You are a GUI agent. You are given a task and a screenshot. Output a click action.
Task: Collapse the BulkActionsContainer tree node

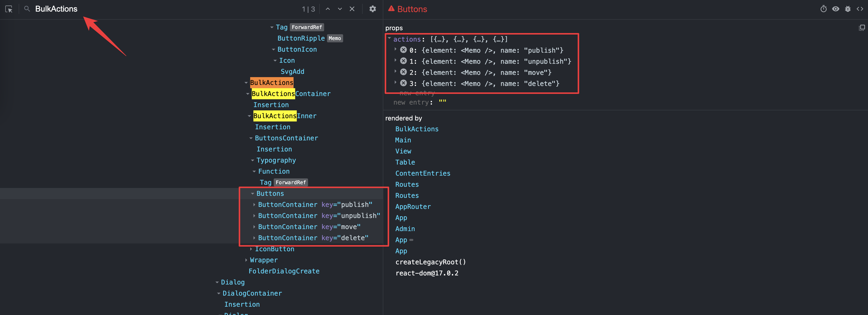(x=248, y=93)
